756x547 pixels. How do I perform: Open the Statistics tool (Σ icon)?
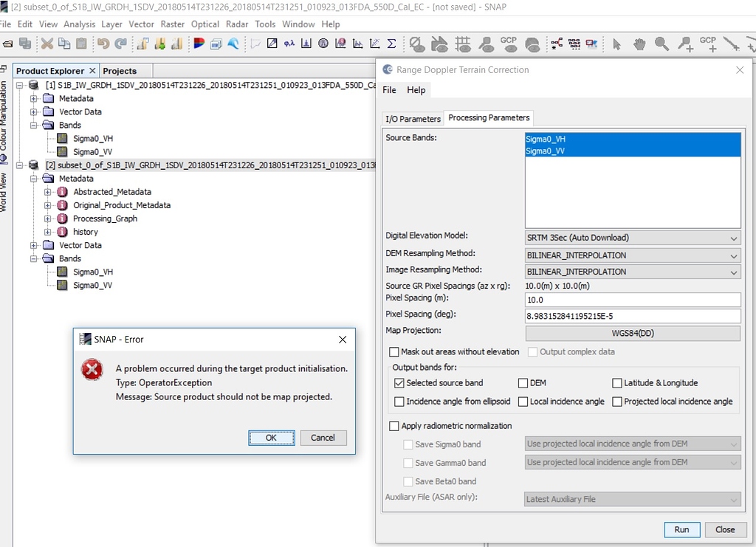coord(390,44)
